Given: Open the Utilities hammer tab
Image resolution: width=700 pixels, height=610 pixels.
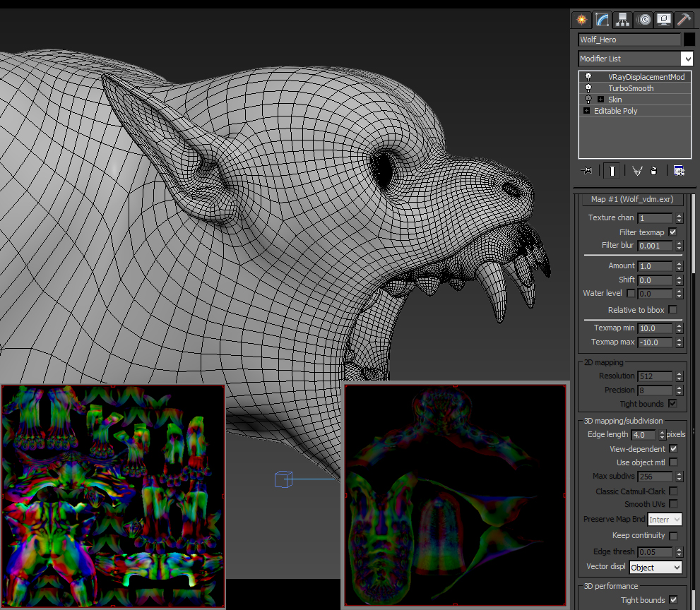Looking at the screenshot, I should (x=684, y=20).
